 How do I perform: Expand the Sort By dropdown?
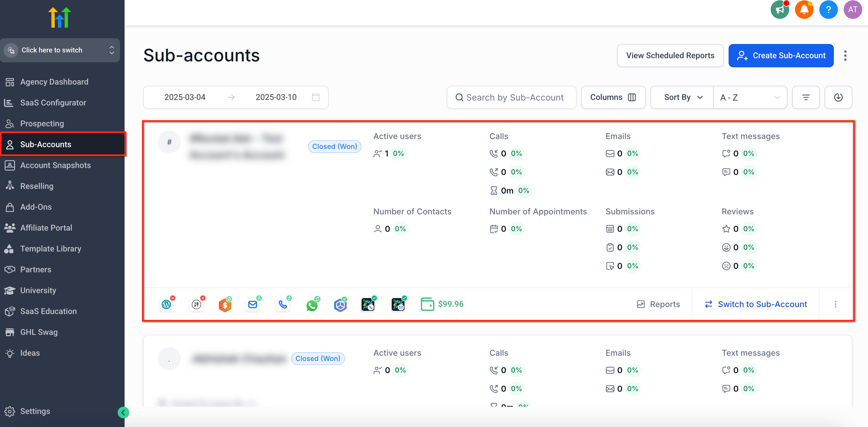click(x=682, y=97)
